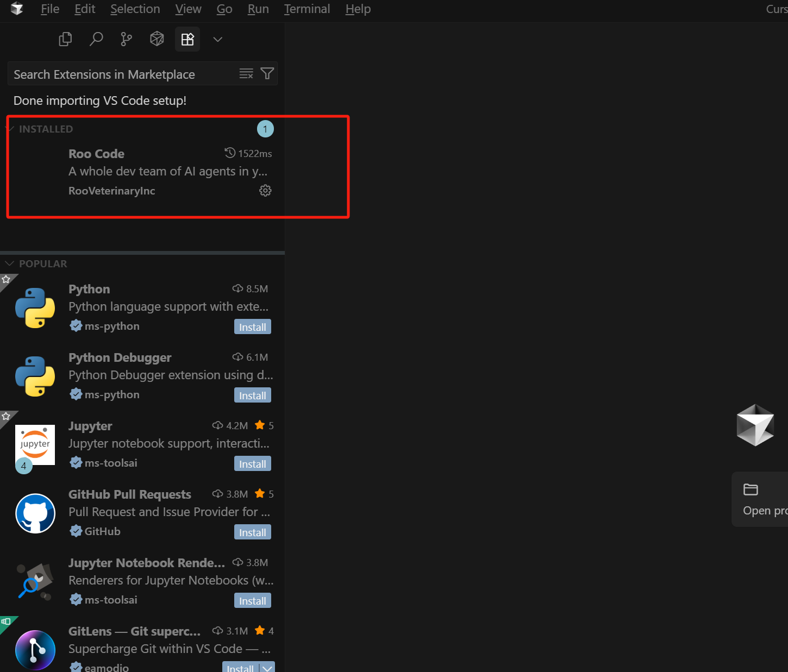Open the cube-shaped sidebar view icon
788x672 pixels.
157,39
